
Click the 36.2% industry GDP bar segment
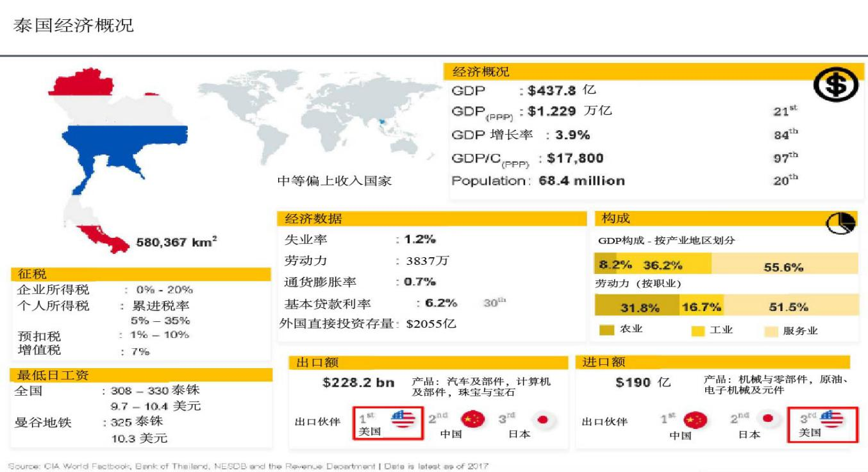tap(664, 264)
